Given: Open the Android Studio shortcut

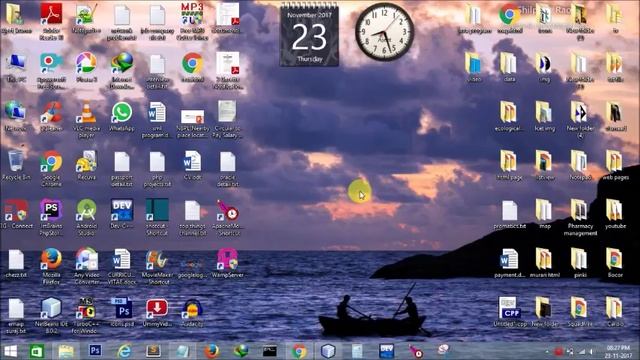Looking at the screenshot, I should (86, 217).
